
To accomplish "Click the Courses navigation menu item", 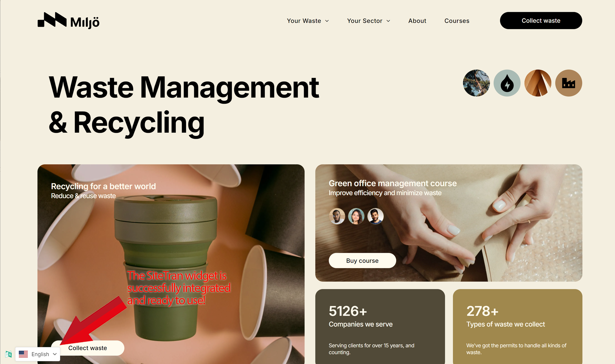I will point(456,20).
